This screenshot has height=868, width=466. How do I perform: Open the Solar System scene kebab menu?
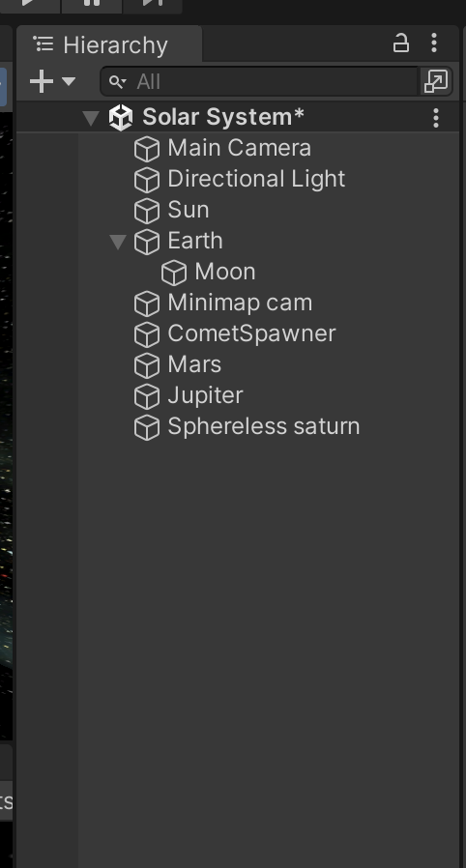pos(436,117)
